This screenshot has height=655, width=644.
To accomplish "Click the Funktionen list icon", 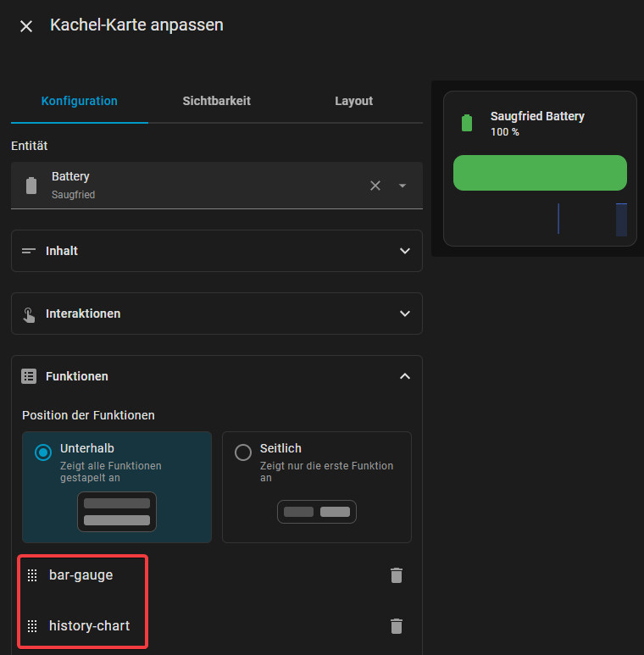I will click(29, 376).
